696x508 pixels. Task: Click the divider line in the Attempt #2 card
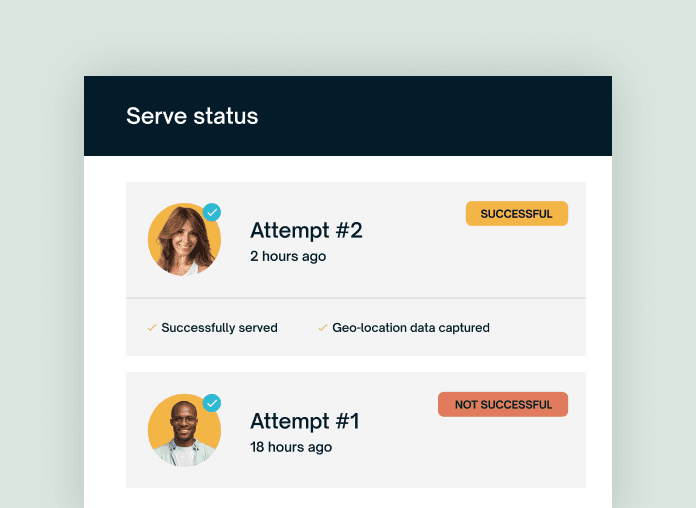pos(355,298)
